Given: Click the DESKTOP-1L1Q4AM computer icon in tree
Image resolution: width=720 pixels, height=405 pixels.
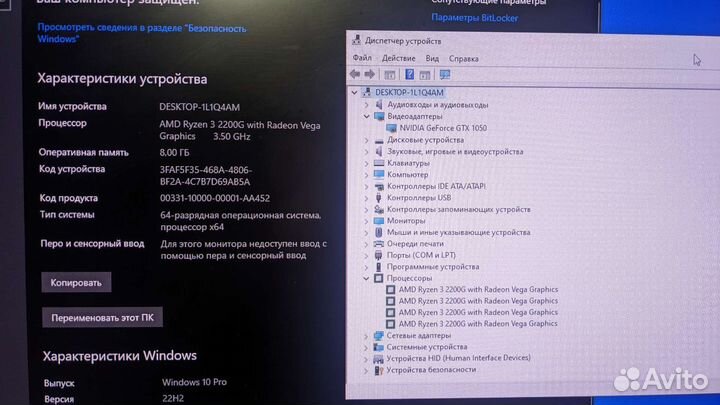Looking at the screenshot, I should click(x=366, y=92).
